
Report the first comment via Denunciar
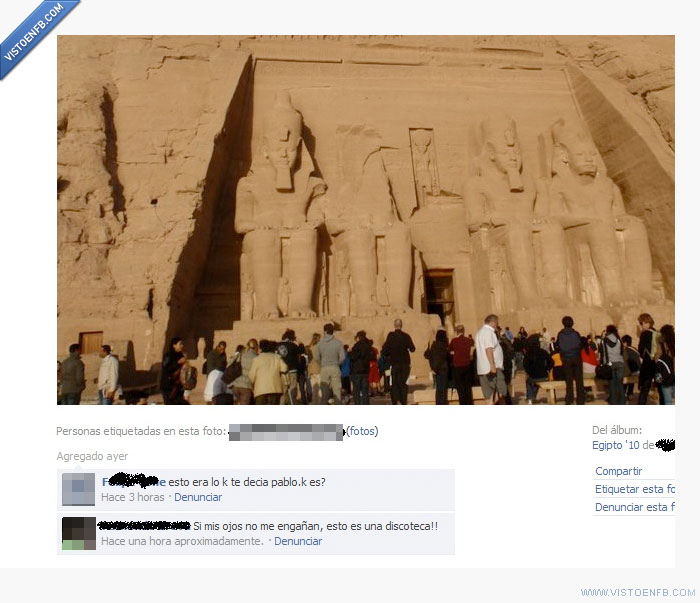[x=198, y=497]
